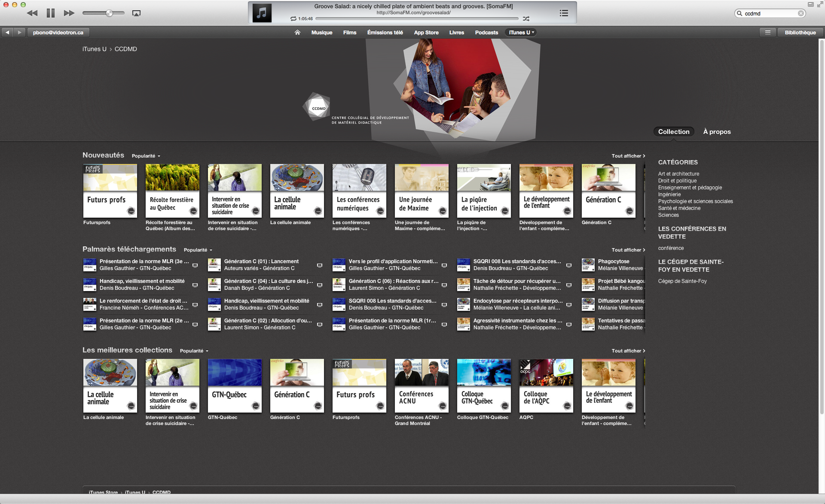Enter full screen with top-right arrows
The height and width of the screenshot is (504, 825).
click(820, 5)
